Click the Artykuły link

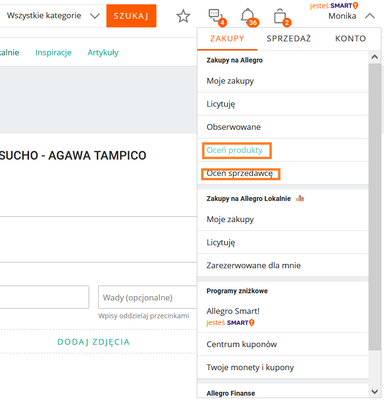[x=103, y=53]
